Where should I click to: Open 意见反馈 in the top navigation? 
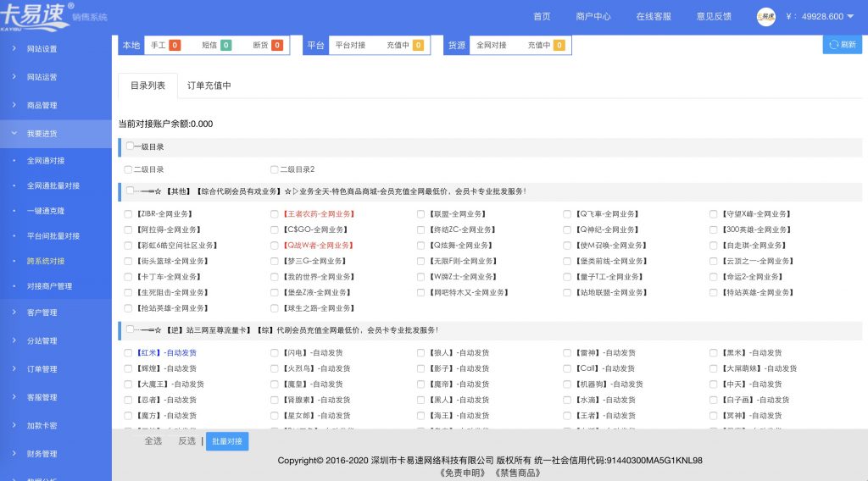pos(714,17)
